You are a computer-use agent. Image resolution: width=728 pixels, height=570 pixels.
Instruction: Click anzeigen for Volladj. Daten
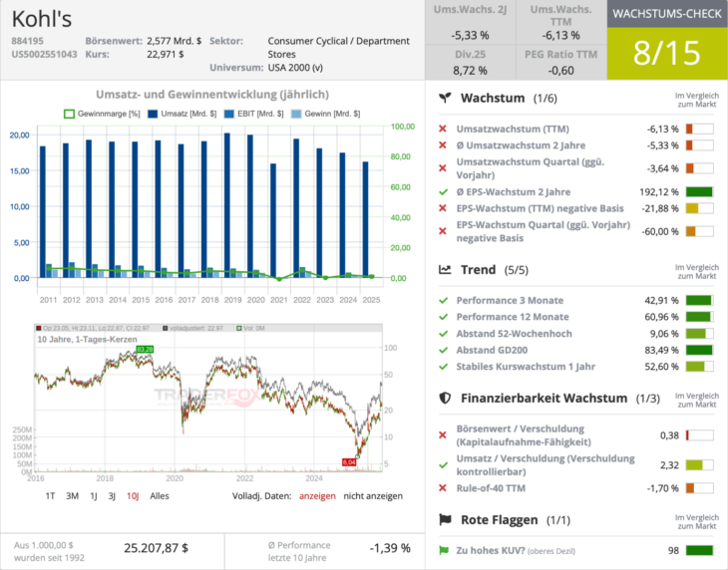click(x=317, y=495)
